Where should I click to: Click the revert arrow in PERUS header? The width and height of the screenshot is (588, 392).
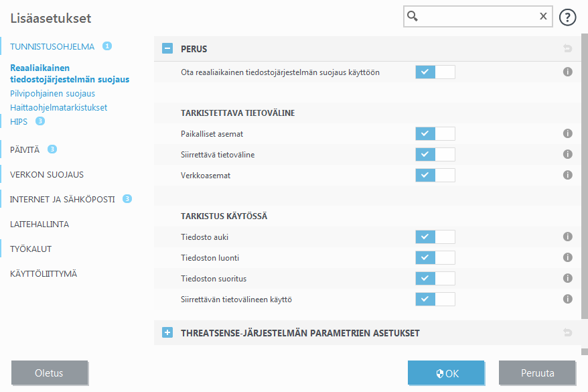pos(568,49)
